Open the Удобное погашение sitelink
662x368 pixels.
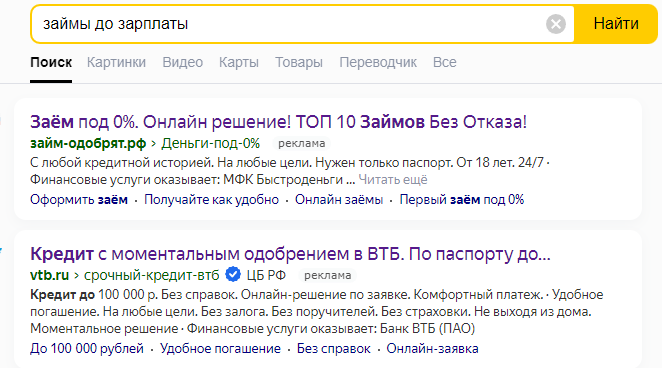pos(220,349)
